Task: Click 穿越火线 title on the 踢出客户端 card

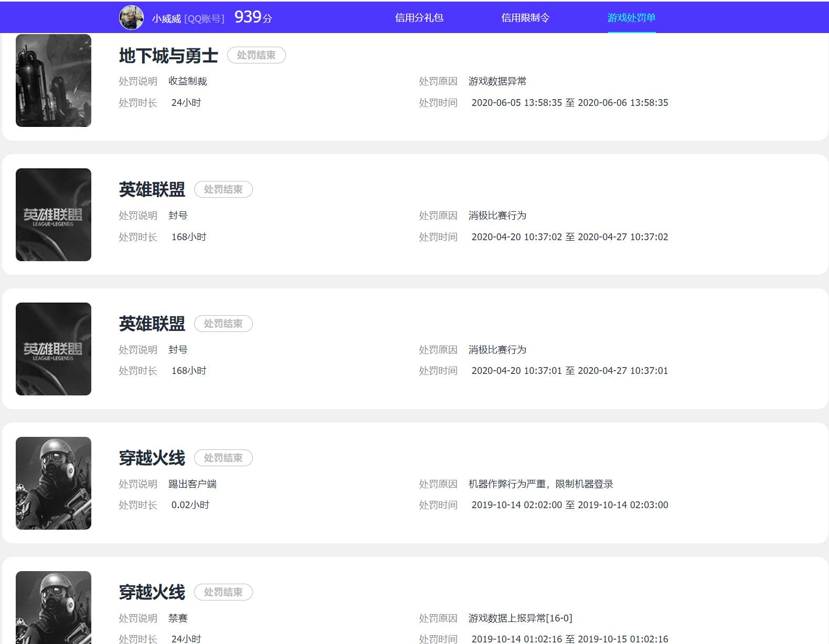Action: pyautogui.click(x=152, y=458)
